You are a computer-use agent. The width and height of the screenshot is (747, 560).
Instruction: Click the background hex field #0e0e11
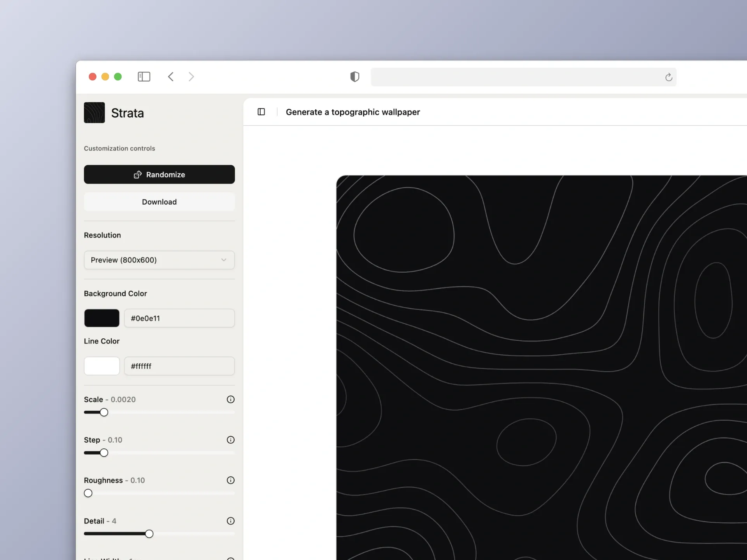(x=179, y=318)
